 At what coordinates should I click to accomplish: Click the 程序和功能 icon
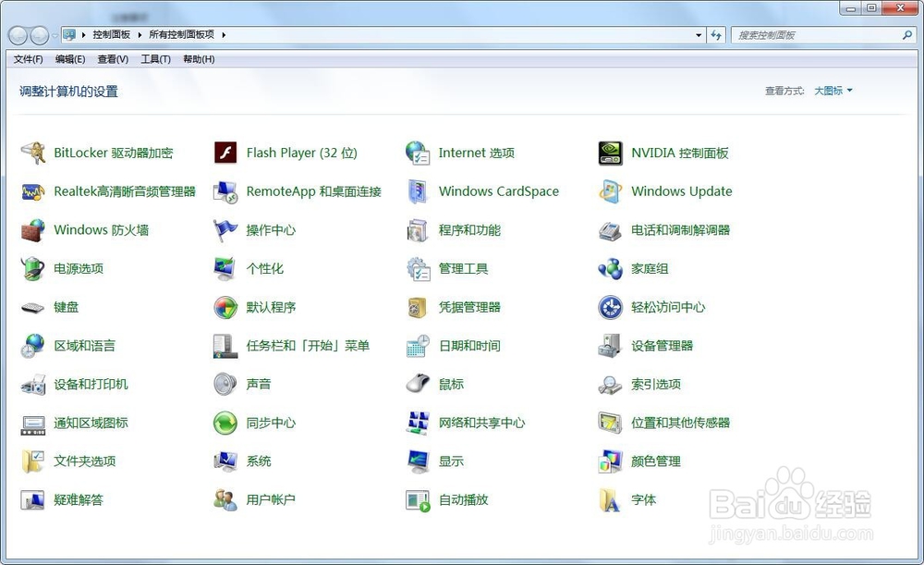click(x=418, y=230)
